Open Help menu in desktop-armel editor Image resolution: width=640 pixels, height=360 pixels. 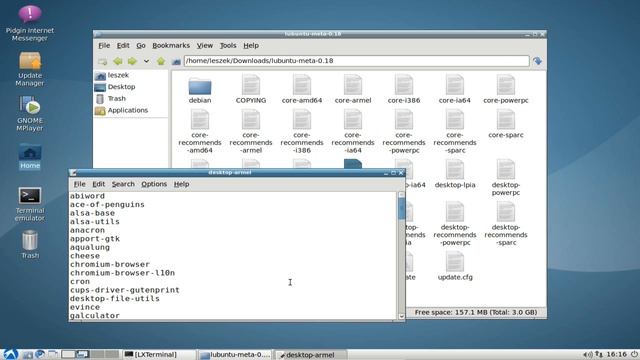(x=181, y=184)
